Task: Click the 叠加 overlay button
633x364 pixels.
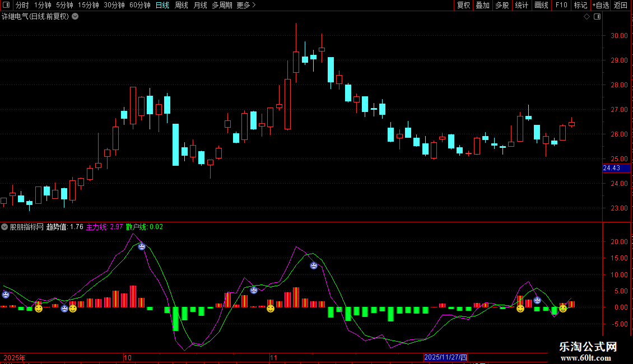Action: pyautogui.click(x=483, y=5)
